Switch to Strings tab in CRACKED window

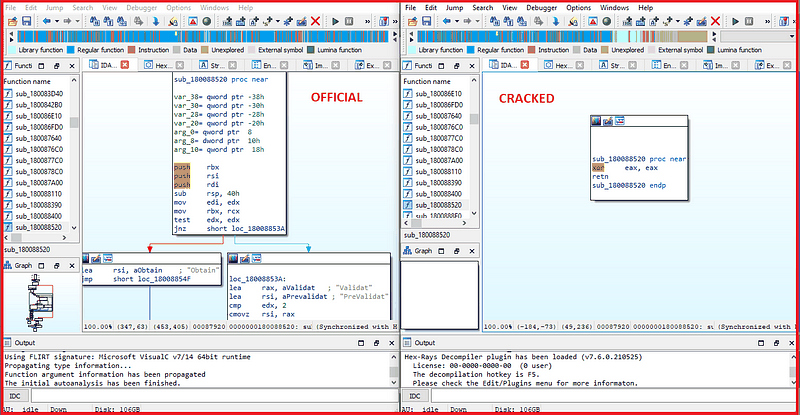[x=614, y=65]
